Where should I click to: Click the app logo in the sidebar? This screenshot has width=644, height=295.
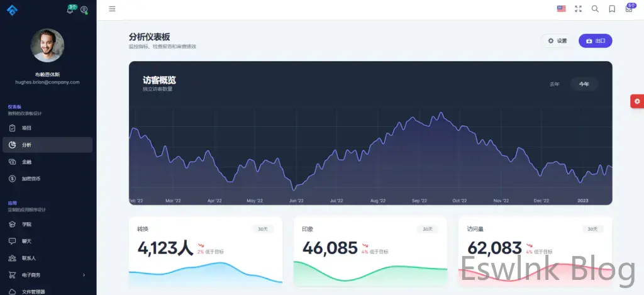pos(12,10)
